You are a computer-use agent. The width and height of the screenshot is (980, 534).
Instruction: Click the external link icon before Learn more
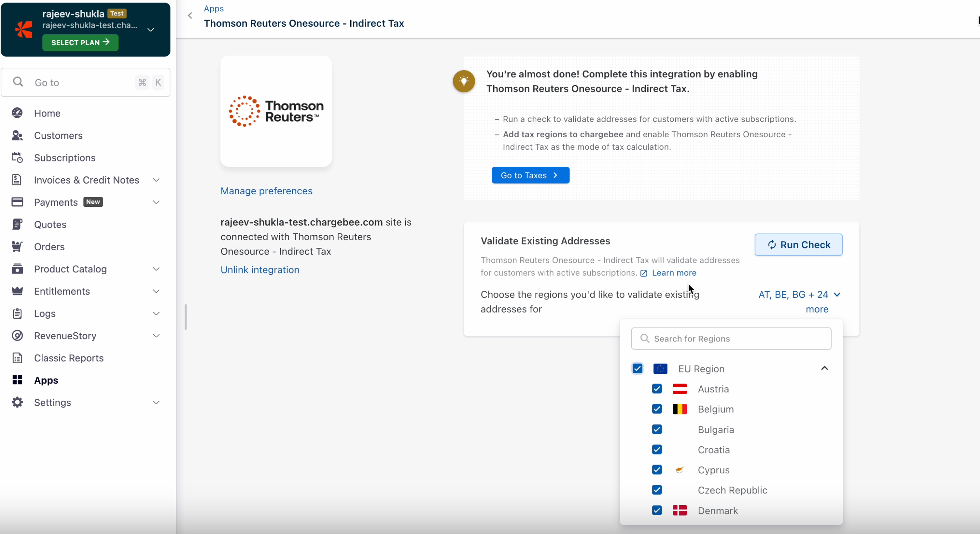(644, 273)
